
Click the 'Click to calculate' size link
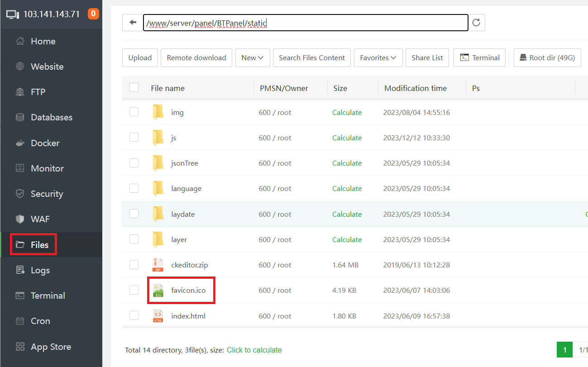pos(254,350)
